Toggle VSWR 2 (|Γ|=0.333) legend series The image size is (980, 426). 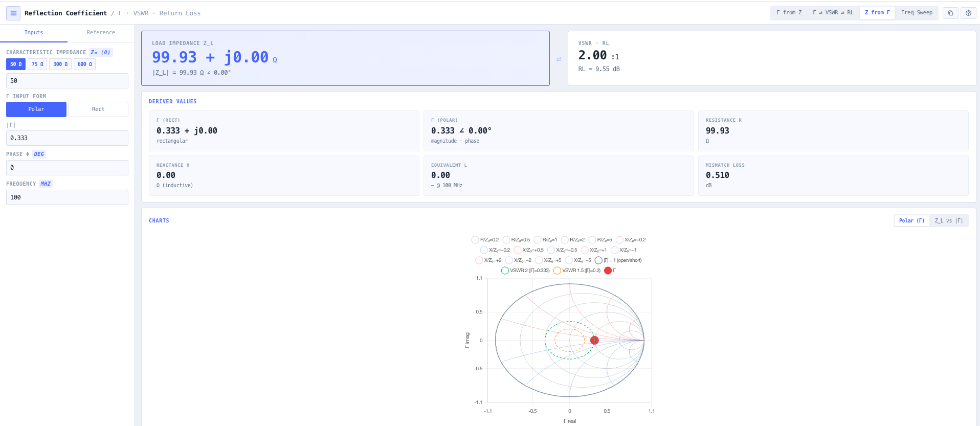pos(526,271)
